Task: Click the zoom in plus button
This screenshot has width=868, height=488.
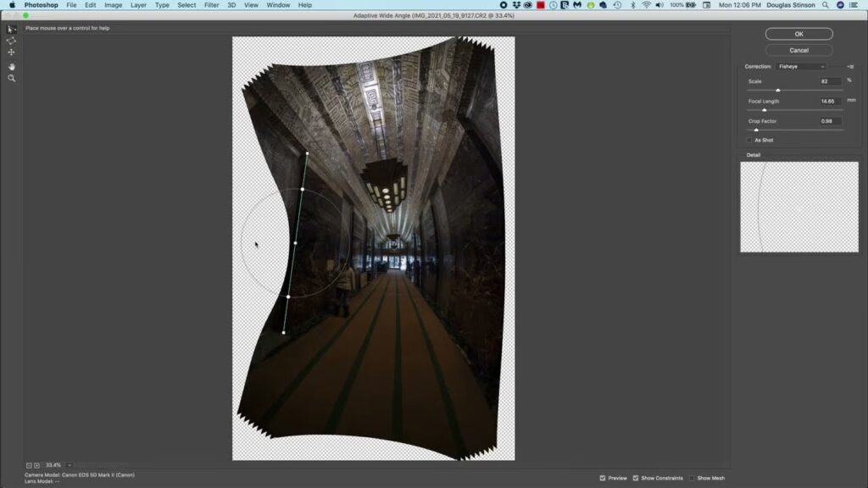Action: click(36, 465)
